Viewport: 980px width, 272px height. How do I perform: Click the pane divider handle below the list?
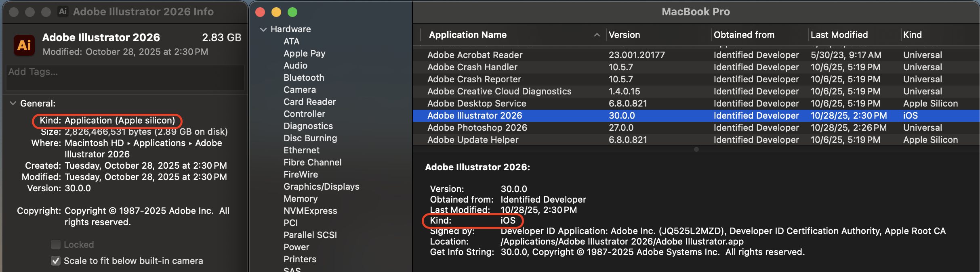(696, 149)
